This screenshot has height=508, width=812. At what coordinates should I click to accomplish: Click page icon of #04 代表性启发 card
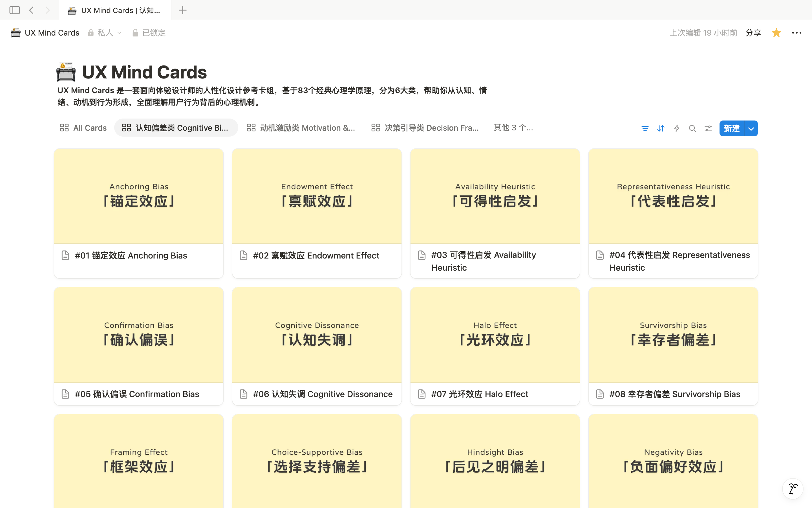click(600, 255)
